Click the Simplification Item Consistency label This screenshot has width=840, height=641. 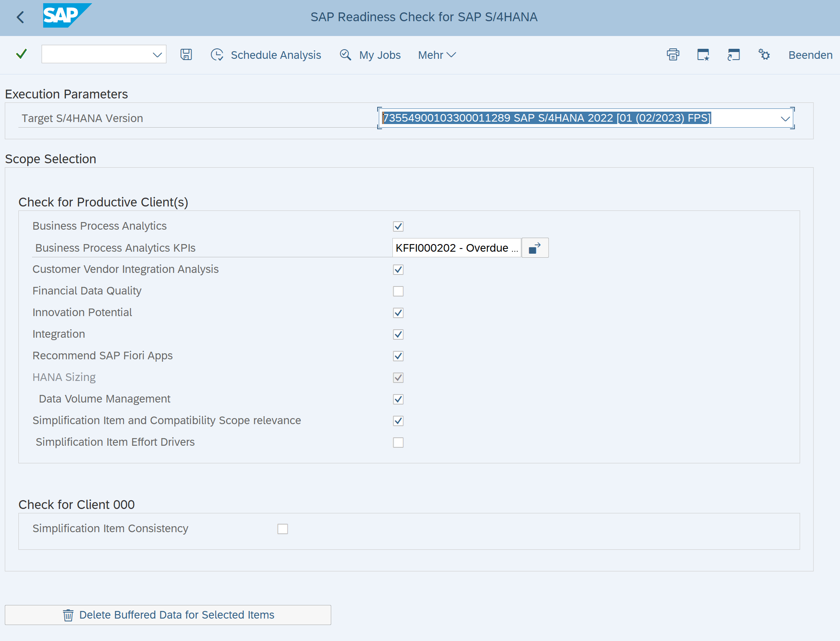pos(110,529)
